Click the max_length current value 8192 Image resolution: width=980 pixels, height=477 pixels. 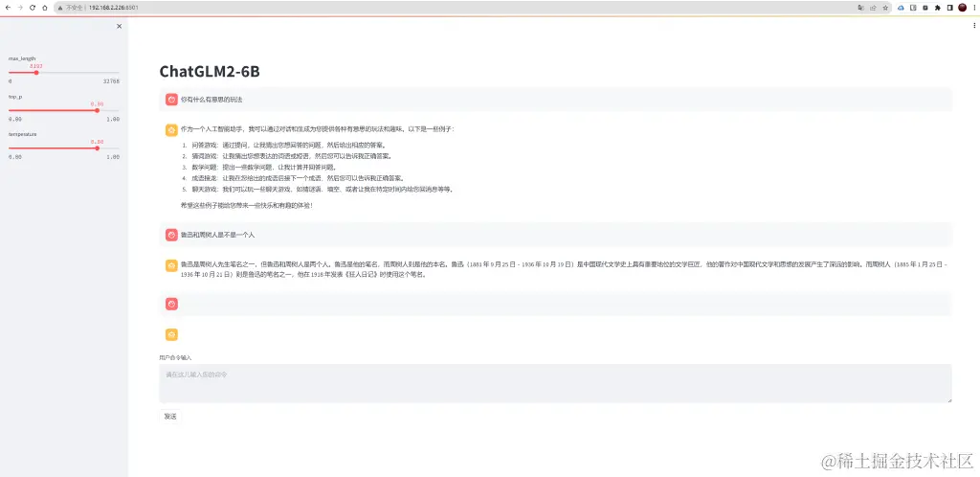36,66
